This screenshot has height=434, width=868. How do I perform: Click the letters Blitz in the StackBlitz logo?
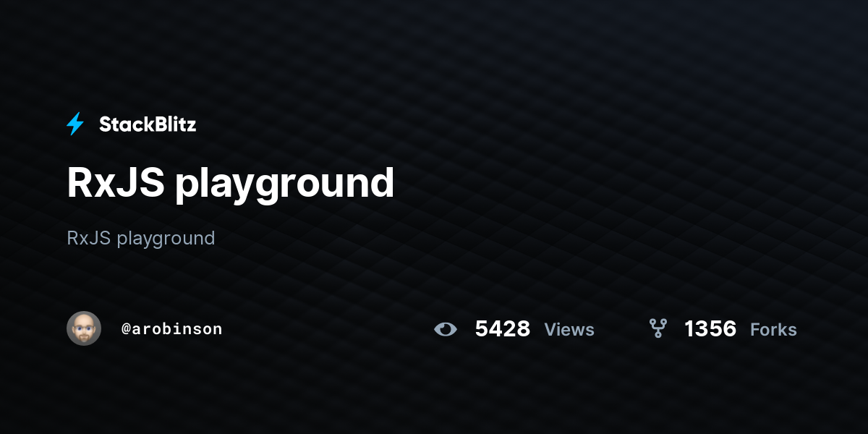pyautogui.click(x=173, y=124)
